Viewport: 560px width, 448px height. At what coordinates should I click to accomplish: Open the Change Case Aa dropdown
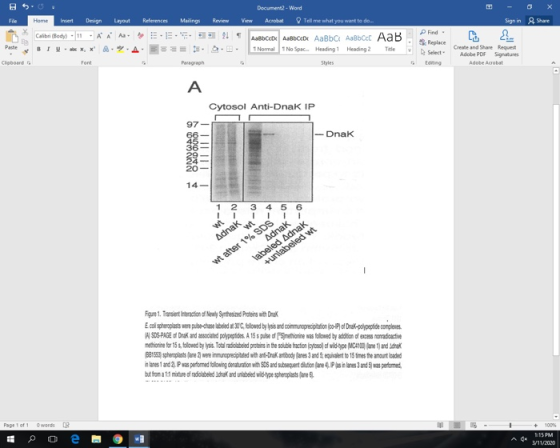[x=124, y=36]
